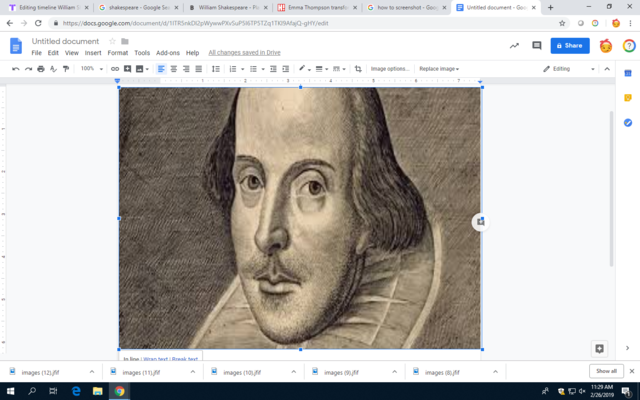Apply bulleted list formatting

point(253,69)
